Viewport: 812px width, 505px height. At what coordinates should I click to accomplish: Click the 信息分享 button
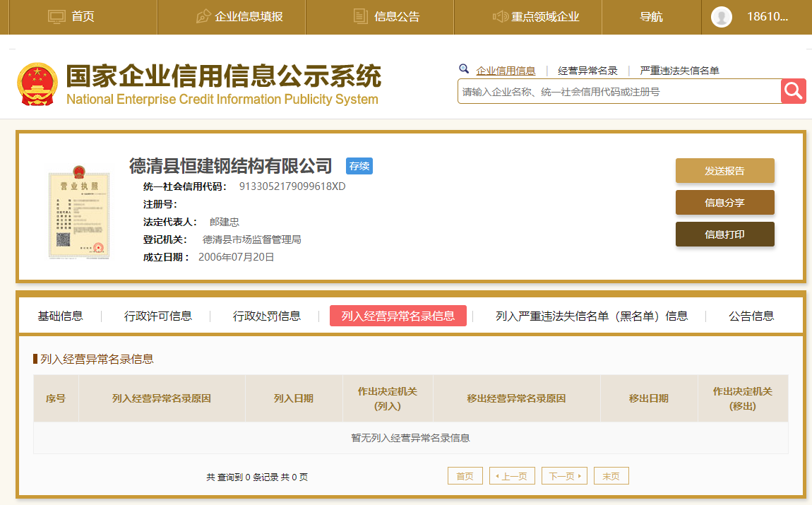(725, 203)
